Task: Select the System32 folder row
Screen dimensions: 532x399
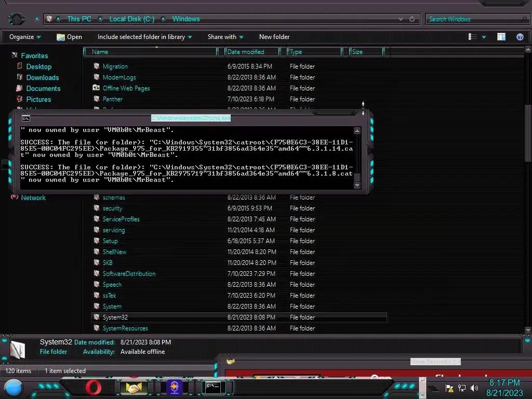Action: pos(239,317)
